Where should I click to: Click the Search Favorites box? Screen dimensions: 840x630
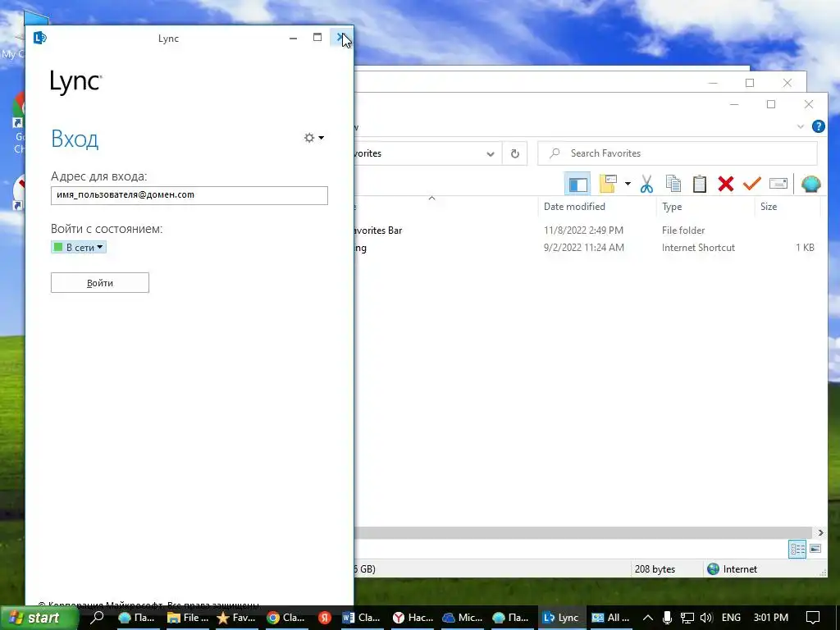pyautogui.click(x=677, y=153)
